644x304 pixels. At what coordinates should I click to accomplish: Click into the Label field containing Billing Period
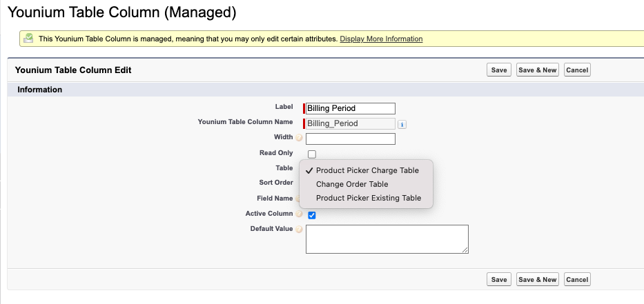coord(351,108)
